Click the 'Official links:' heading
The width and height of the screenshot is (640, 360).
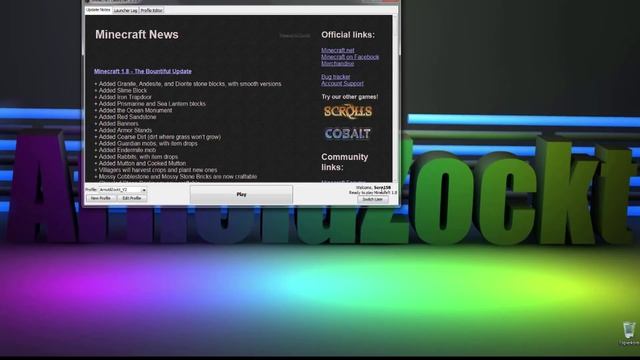[348, 35]
